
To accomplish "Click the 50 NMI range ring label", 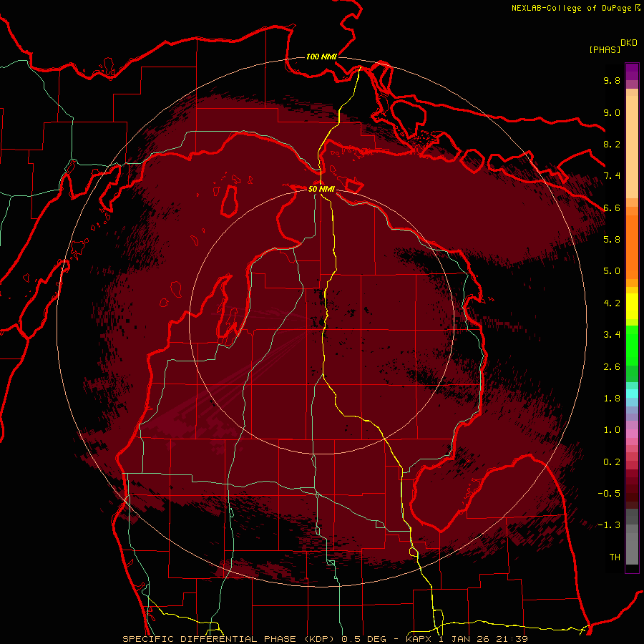I will (x=321, y=189).
